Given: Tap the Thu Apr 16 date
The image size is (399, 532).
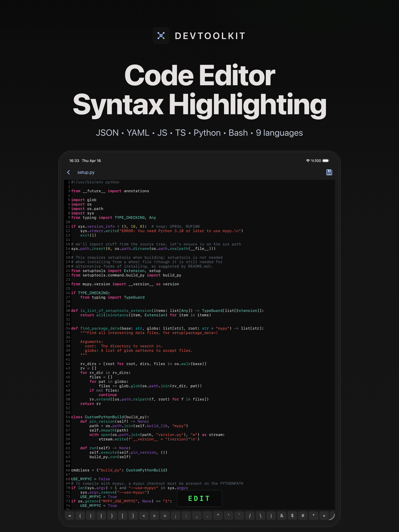Looking at the screenshot, I should (91, 161).
